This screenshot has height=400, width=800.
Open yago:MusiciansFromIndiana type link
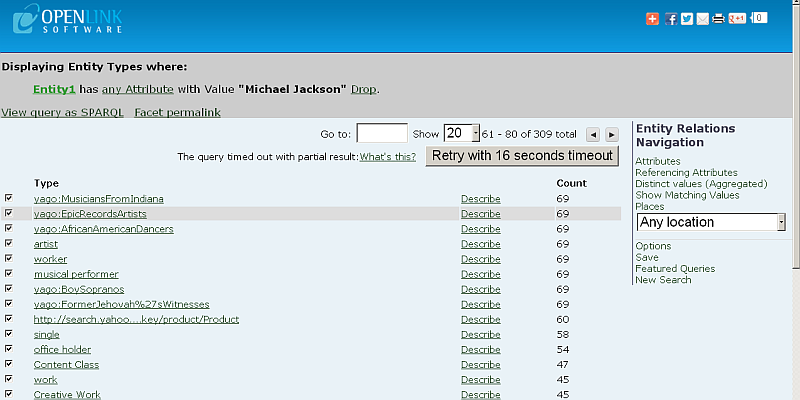pyautogui.click(x=98, y=199)
